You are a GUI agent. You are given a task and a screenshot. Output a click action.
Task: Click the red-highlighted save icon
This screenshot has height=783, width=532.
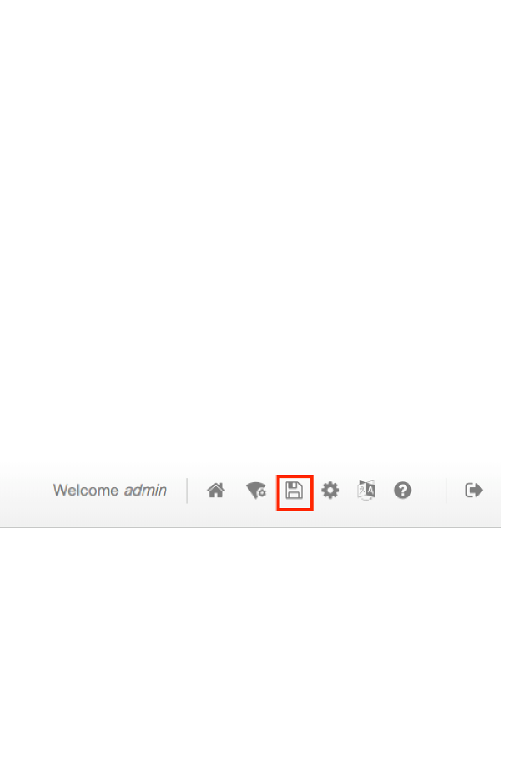(294, 491)
